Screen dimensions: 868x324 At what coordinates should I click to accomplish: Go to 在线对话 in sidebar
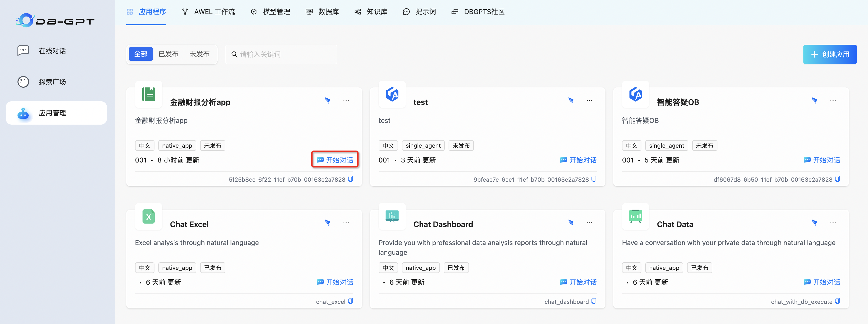[52, 51]
